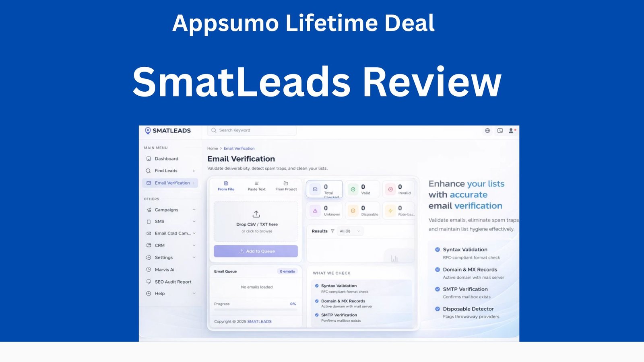
Task: Click Email Verification breadcrumb link
Action: point(239,148)
